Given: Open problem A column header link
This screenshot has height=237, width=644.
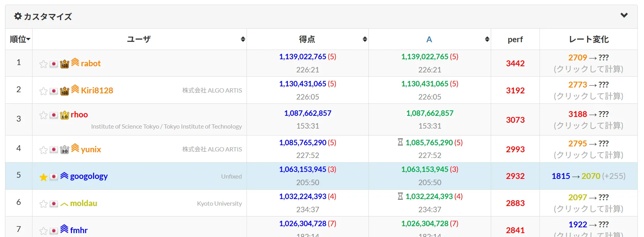Looking at the screenshot, I should (429, 39).
